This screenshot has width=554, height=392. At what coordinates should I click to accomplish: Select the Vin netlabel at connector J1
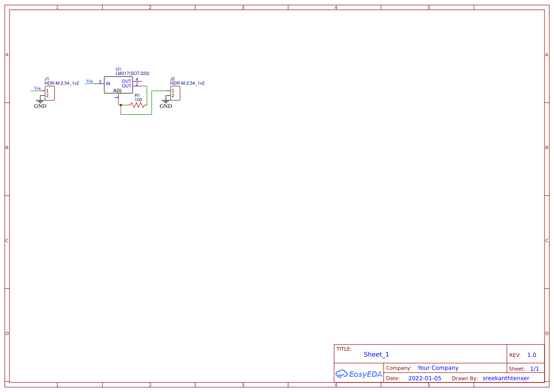click(36, 88)
